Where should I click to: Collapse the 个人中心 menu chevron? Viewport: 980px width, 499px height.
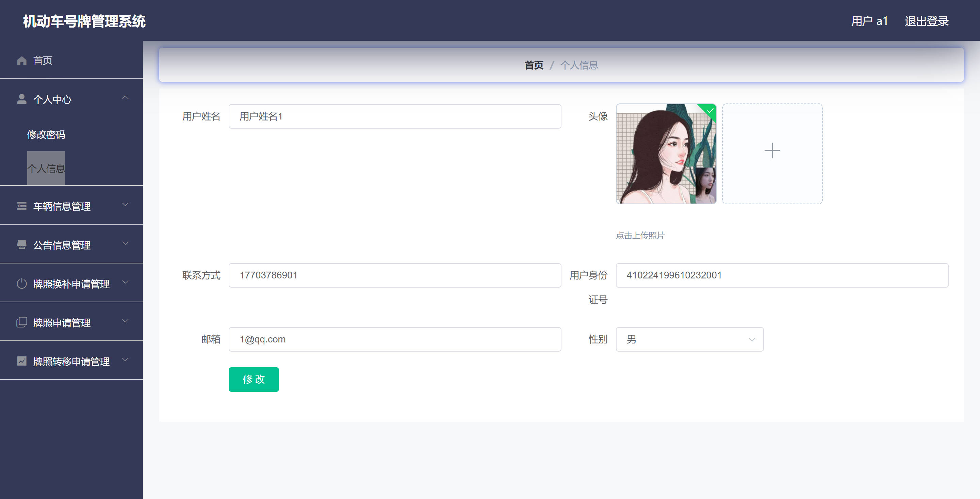[x=125, y=98]
